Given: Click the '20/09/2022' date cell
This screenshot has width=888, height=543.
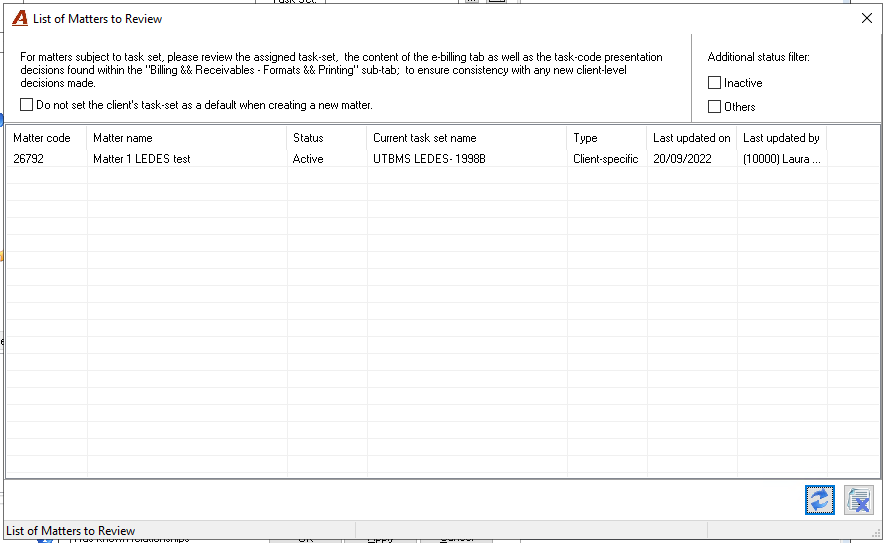Looking at the screenshot, I should (691, 159).
